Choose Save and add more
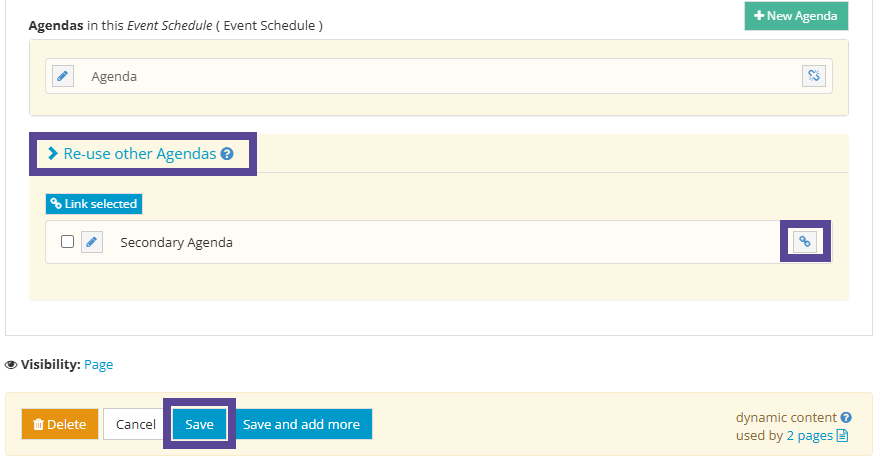This screenshot has width=879, height=463. coord(301,424)
